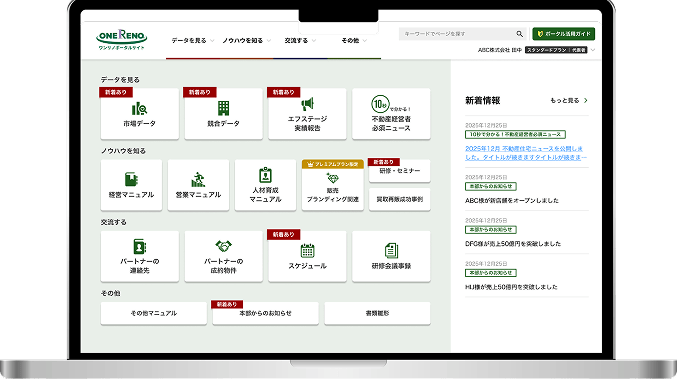Open 販売ブランディング関連 diamond icon
Image resolution: width=678 pixels, height=379 pixels.
point(332,178)
